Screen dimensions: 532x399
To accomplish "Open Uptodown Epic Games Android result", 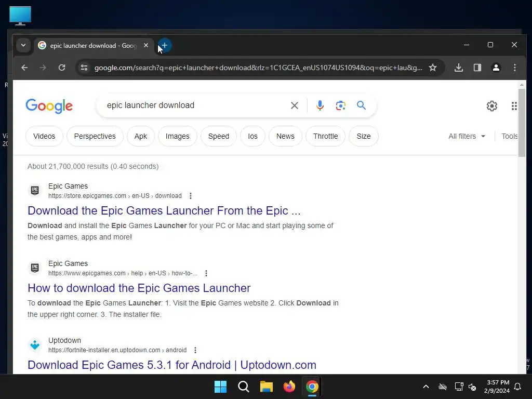I will click(171, 365).
